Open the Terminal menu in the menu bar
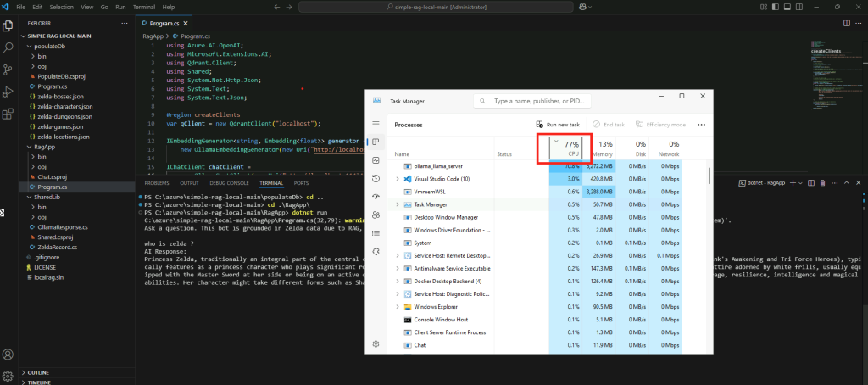Viewport: 868px width, 385px height. click(144, 7)
